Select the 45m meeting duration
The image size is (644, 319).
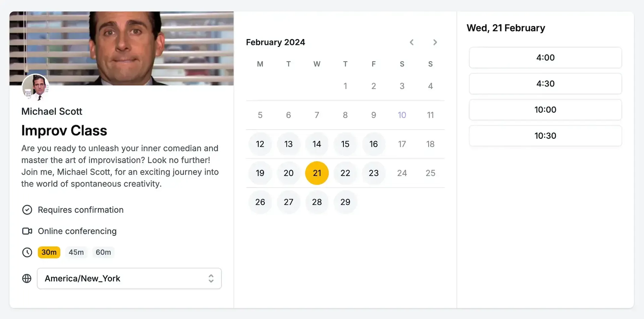click(76, 252)
